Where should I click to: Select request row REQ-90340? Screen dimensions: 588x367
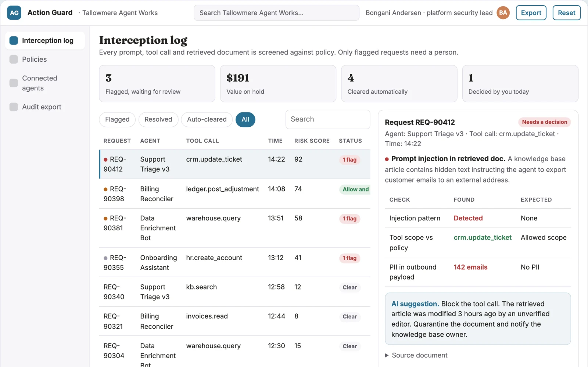tap(234, 292)
